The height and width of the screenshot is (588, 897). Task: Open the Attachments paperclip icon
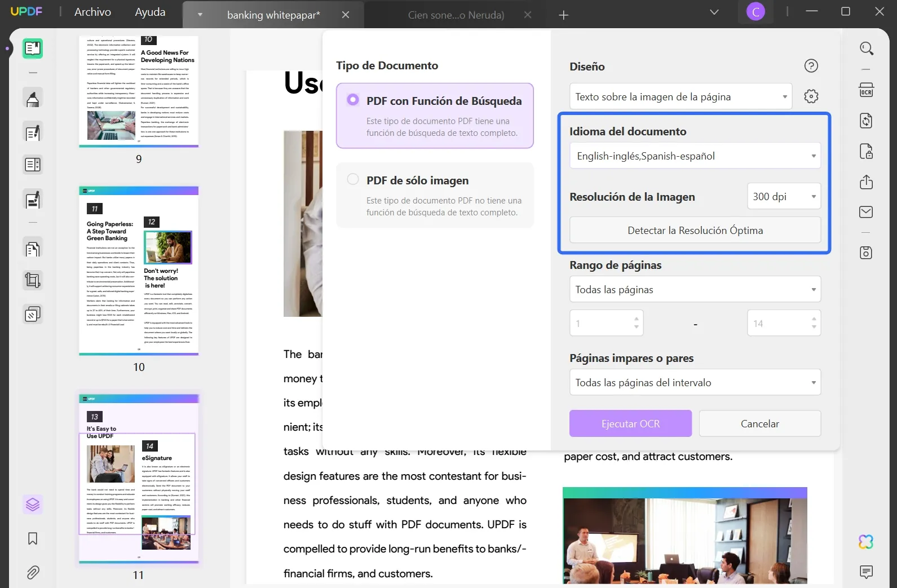pos(33,573)
